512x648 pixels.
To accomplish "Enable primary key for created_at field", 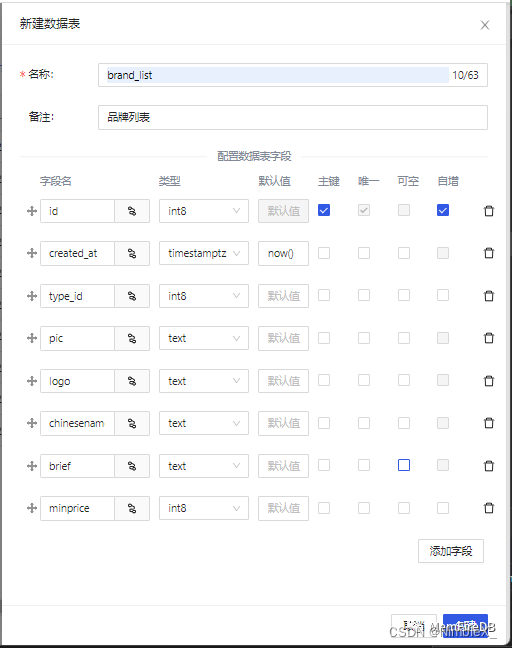I will tap(324, 253).
